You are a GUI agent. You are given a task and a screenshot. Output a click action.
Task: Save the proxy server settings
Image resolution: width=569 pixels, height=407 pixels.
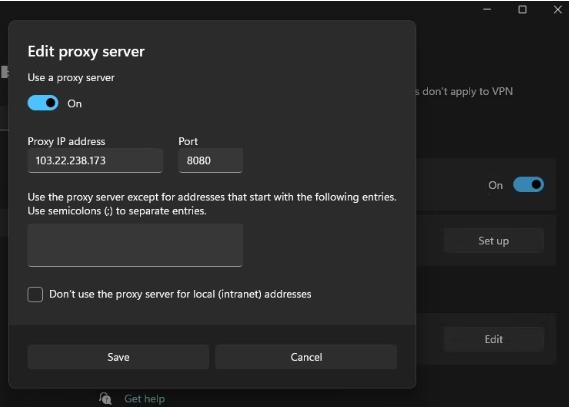(x=118, y=357)
